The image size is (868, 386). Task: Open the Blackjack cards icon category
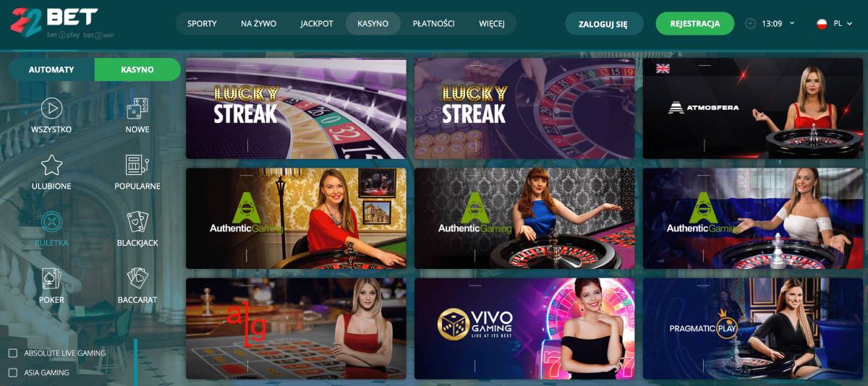(137, 221)
